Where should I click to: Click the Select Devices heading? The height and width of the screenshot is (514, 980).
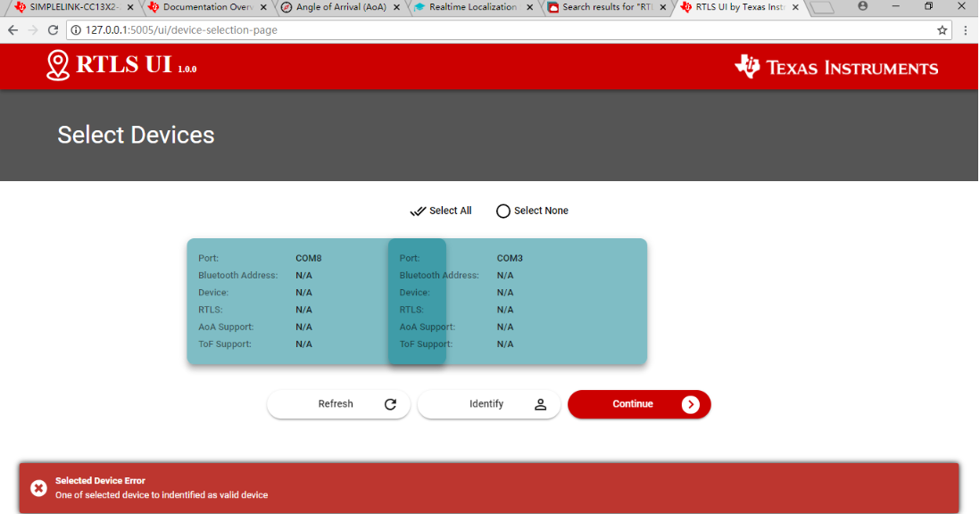136,135
